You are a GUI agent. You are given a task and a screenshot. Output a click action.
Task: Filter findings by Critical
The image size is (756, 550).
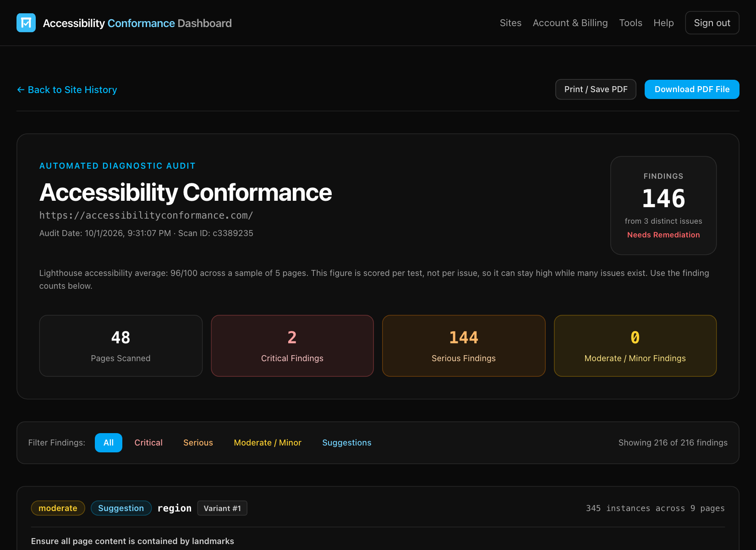tap(148, 443)
